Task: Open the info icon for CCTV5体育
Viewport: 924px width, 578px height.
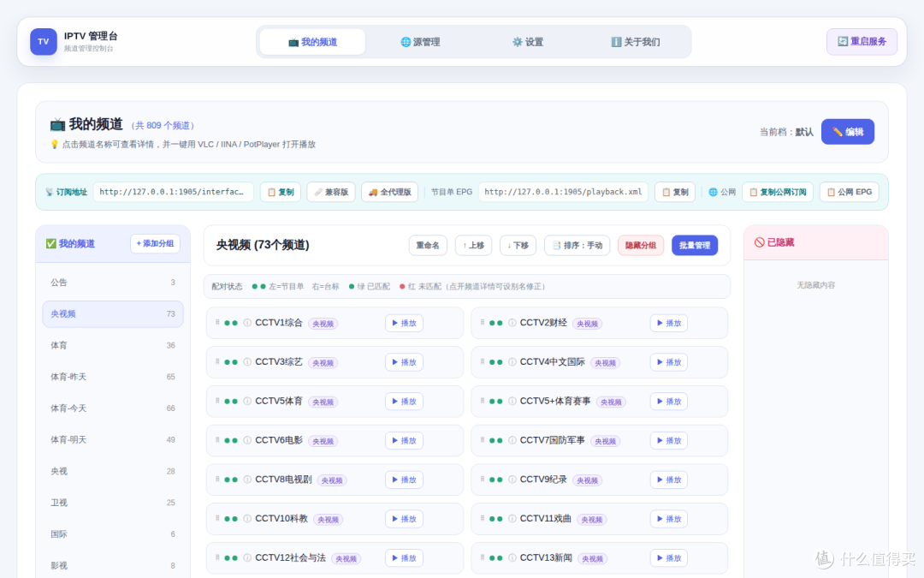Action: click(x=247, y=401)
